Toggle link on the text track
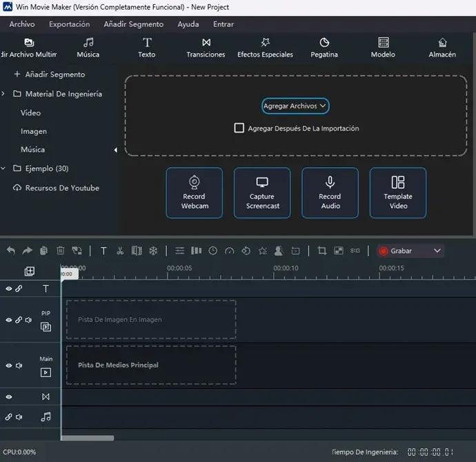The image size is (476, 462). click(x=19, y=289)
